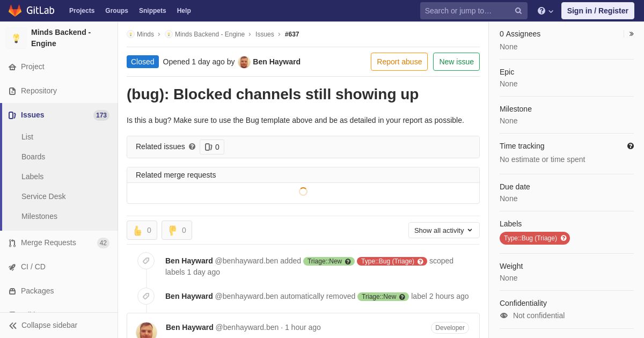Open the Merge Requests sidebar icon
The height and width of the screenshot is (338, 644).
click(x=12, y=243)
